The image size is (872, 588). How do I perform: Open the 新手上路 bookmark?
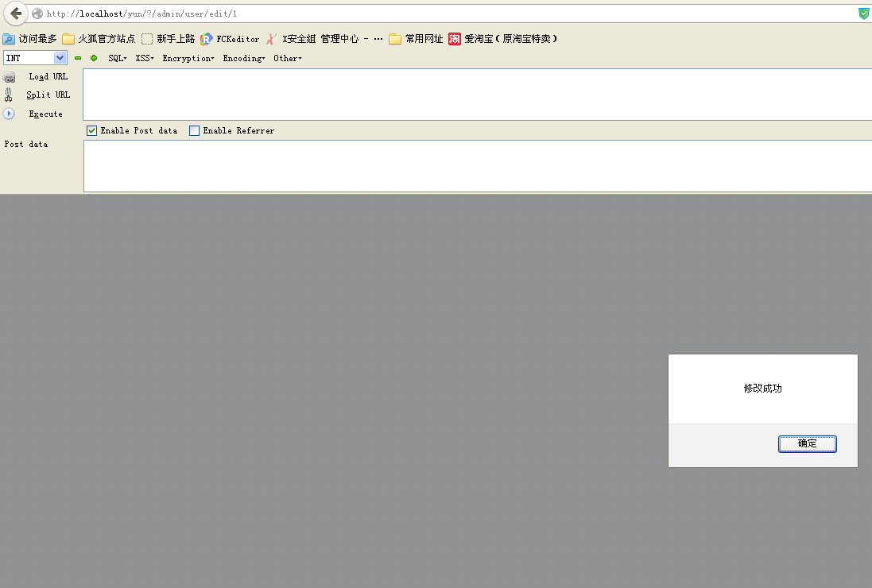tap(168, 39)
